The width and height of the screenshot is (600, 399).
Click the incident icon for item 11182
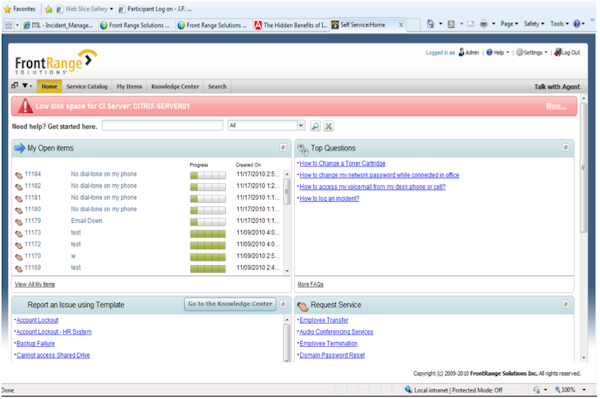pyautogui.click(x=19, y=187)
